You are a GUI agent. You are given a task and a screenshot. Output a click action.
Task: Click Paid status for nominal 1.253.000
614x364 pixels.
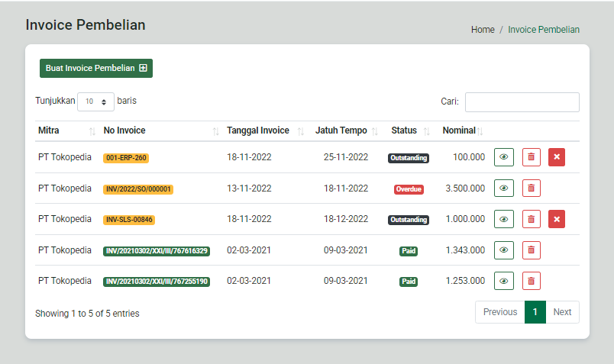click(x=409, y=282)
